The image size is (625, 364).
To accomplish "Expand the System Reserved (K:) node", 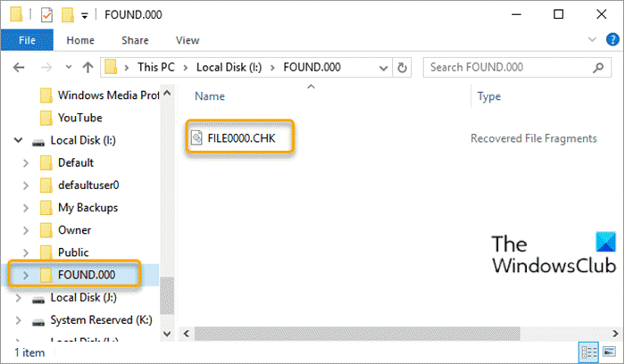I will click(x=18, y=320).
